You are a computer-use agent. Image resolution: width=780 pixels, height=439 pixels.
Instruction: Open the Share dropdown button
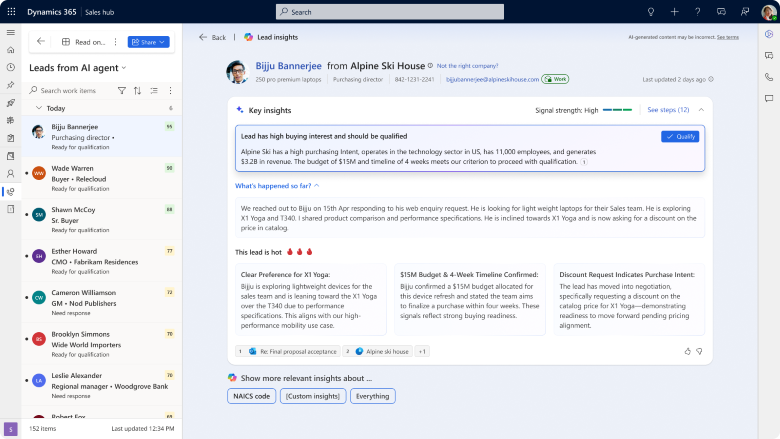coord(148,42)
